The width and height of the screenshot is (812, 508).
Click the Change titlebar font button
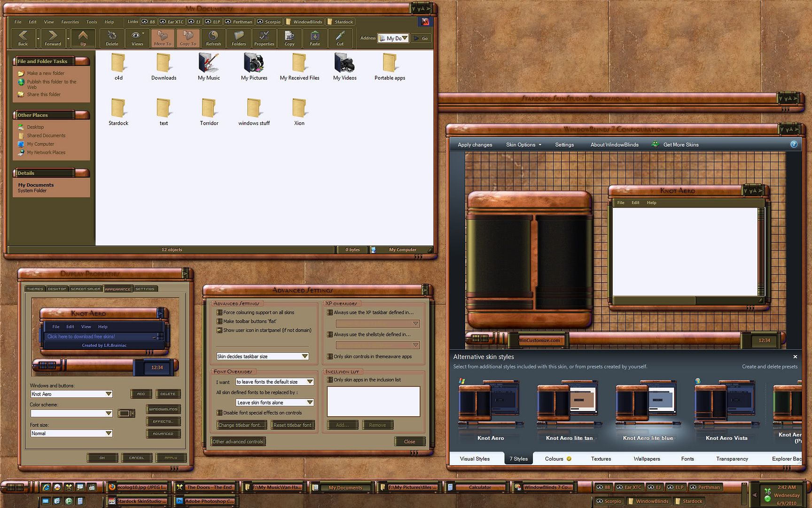pos(242,425)
